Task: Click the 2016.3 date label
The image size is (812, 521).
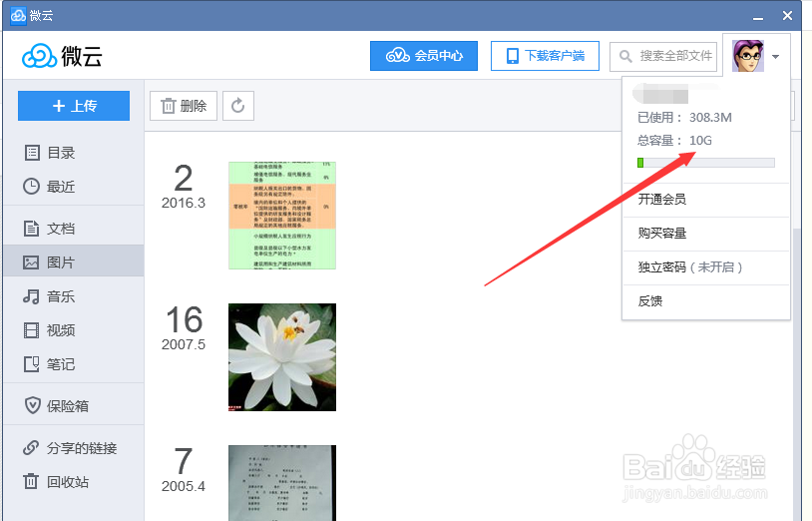Action: 184,203
